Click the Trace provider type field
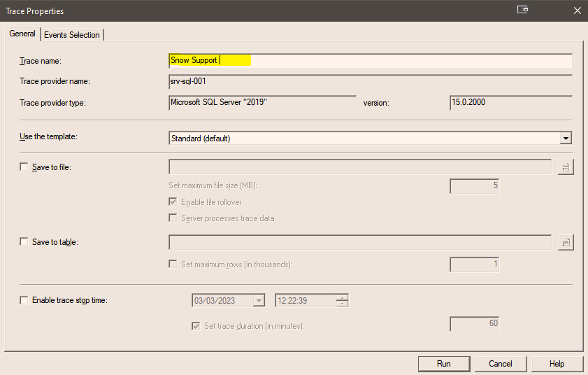Screen dimensions: 588x375 [262, 102]
